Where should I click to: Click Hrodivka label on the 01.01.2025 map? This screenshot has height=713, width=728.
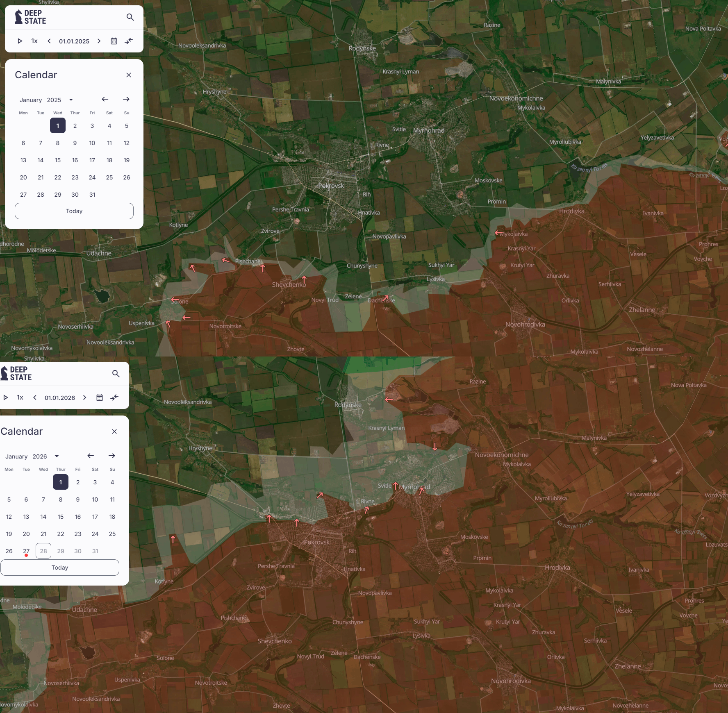(x=572, y=211)
